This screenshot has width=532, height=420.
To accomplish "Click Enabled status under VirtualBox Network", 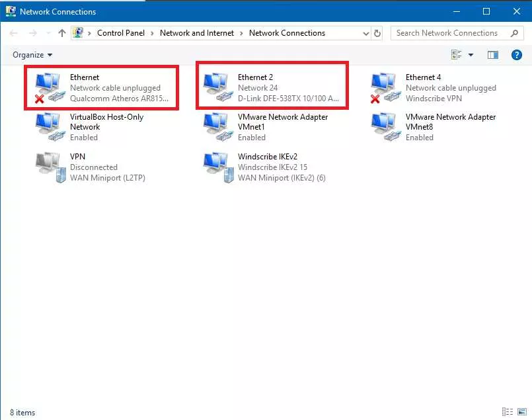I will [84, 138].
